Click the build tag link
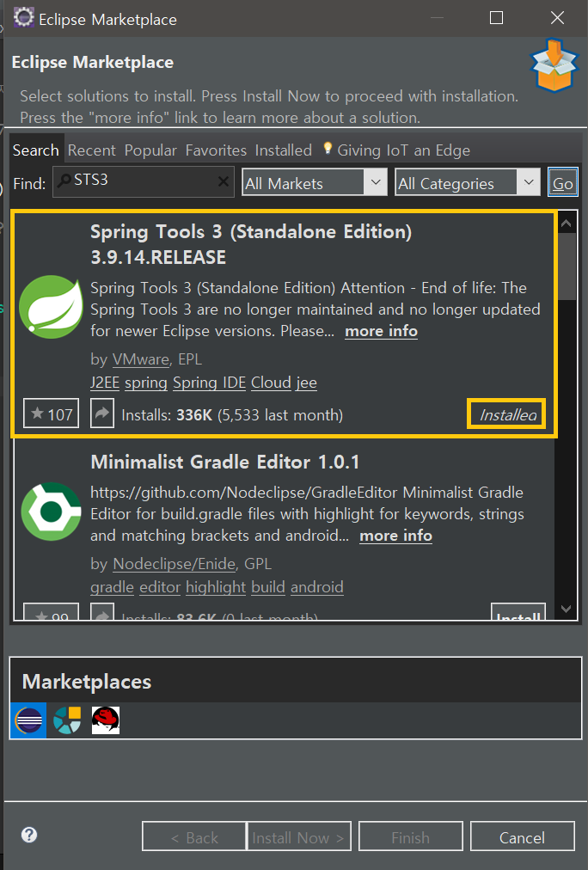 268,587
